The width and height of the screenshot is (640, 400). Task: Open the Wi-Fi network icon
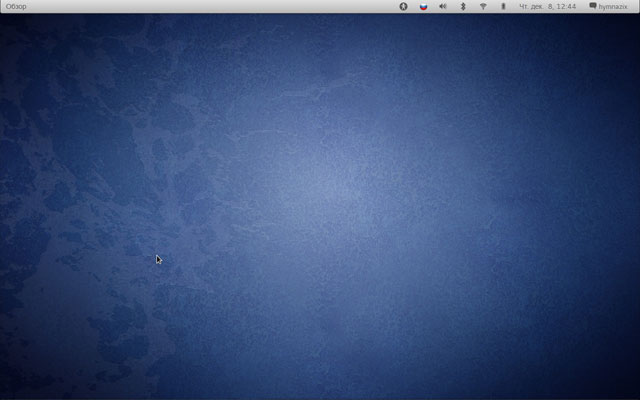click(x=483, y=7)
